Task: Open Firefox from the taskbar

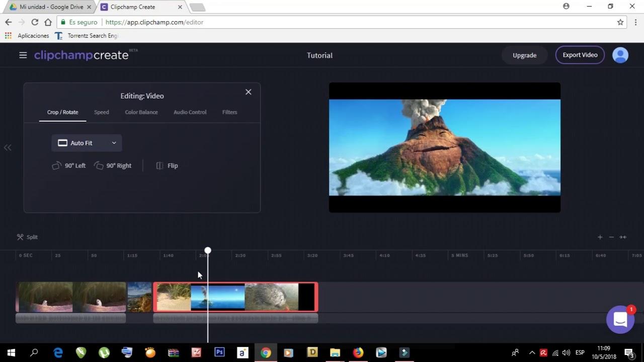Action: [x=358, y=352]
